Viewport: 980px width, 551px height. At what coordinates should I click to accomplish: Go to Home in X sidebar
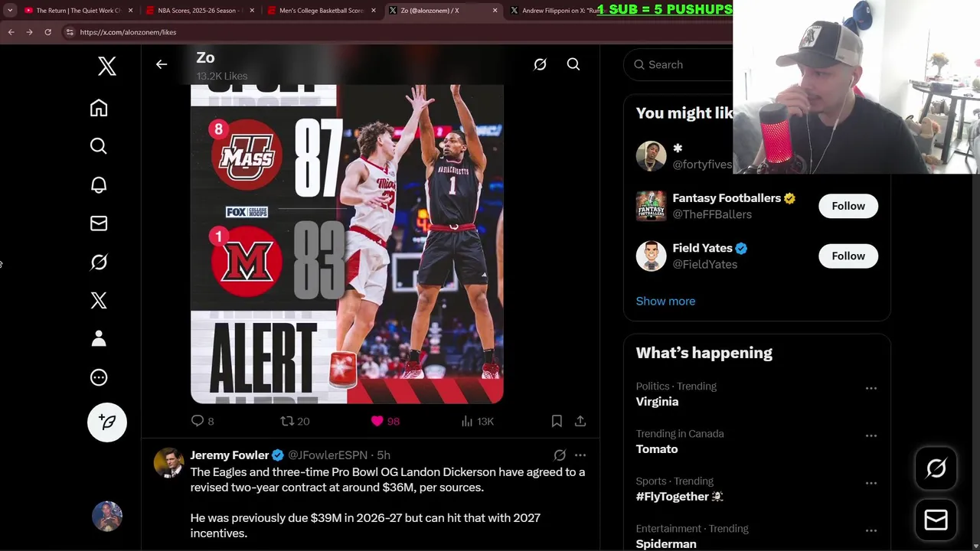coord(99,108)
